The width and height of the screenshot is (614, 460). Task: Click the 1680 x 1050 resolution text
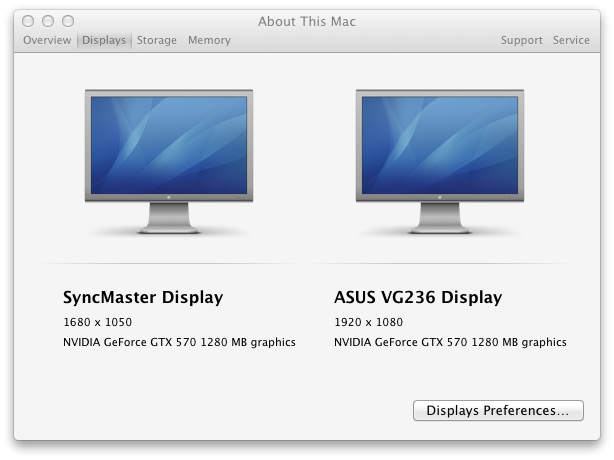[x=98, y=322]
